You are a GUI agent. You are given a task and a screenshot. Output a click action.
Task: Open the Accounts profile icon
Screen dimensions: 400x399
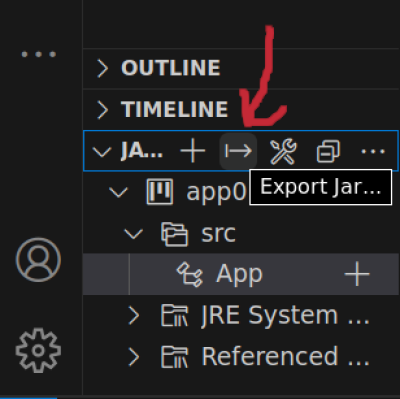click(x=38, y=260)
